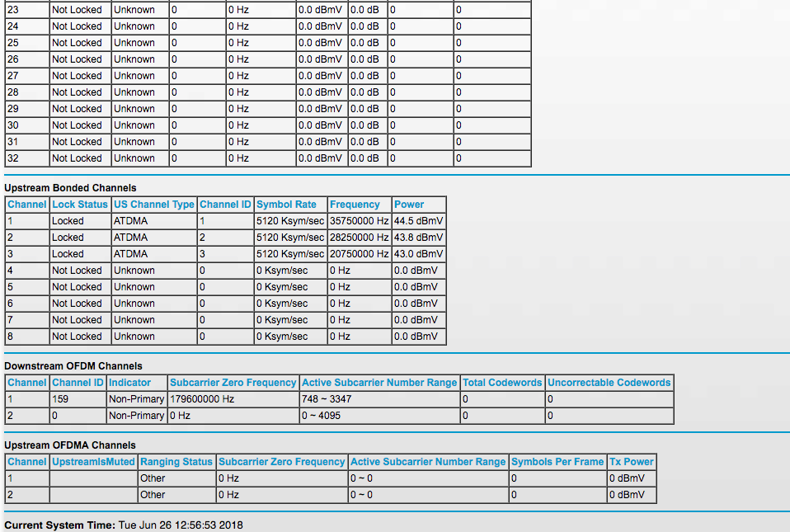The width and height of the screenshot is (790, 532).
Task: Click the Uncorrectable Codewords column header
Action: (609, 383)
